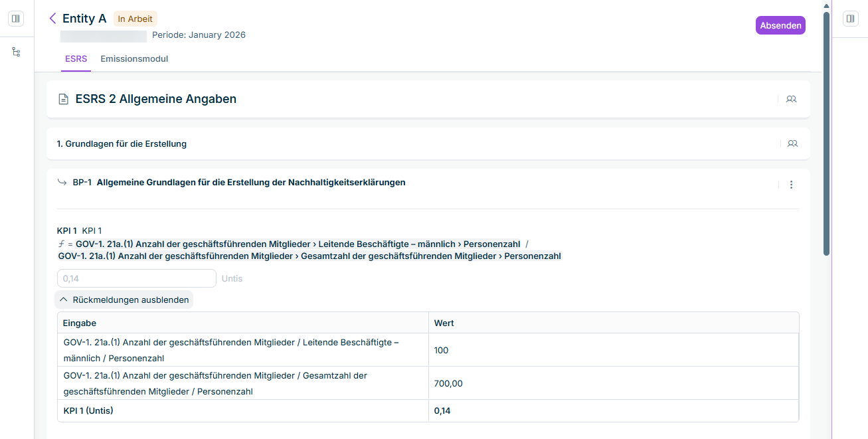Image resolution: width=868 pixels, height=439 pixels.
Task: Toggle the right sidebar panel icon
Action: (x=851, y=19)
